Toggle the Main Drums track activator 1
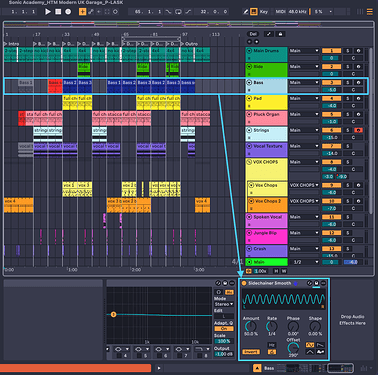The width and height of the screenshot is (378, 375). tap(332, 51)
